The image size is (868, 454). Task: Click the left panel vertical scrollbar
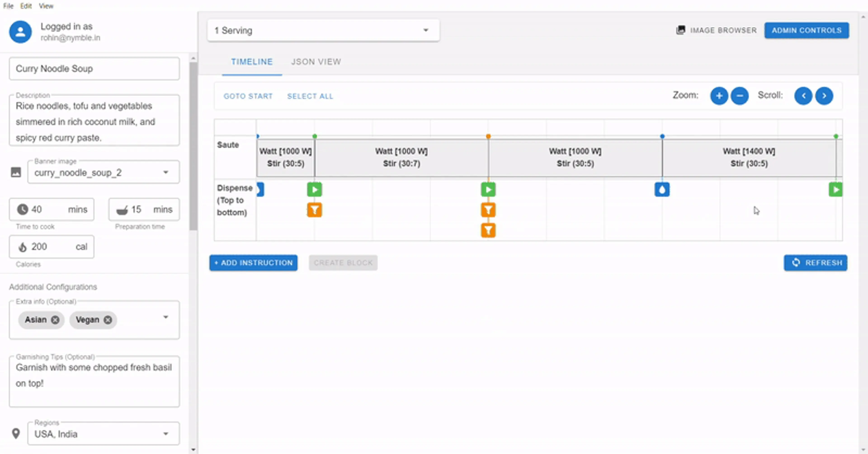[193, 145]
